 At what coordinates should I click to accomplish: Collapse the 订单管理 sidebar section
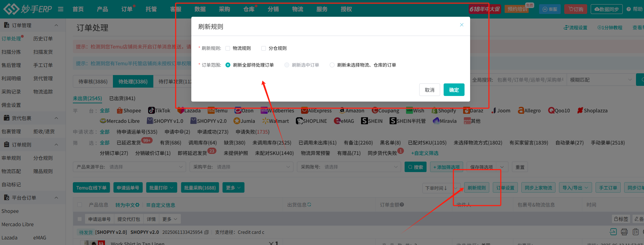pos(56,25)
